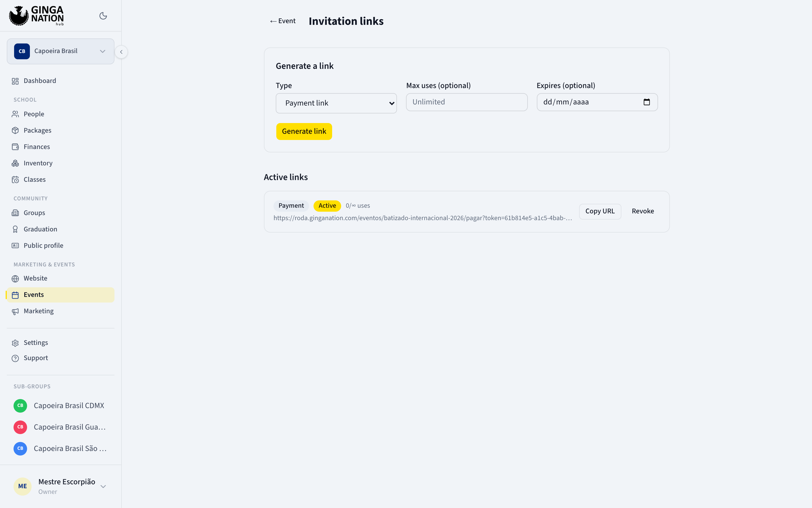This screenshot has height=508, width=812.
Task: Open the Settings gear icon
Action: [15, 343]
